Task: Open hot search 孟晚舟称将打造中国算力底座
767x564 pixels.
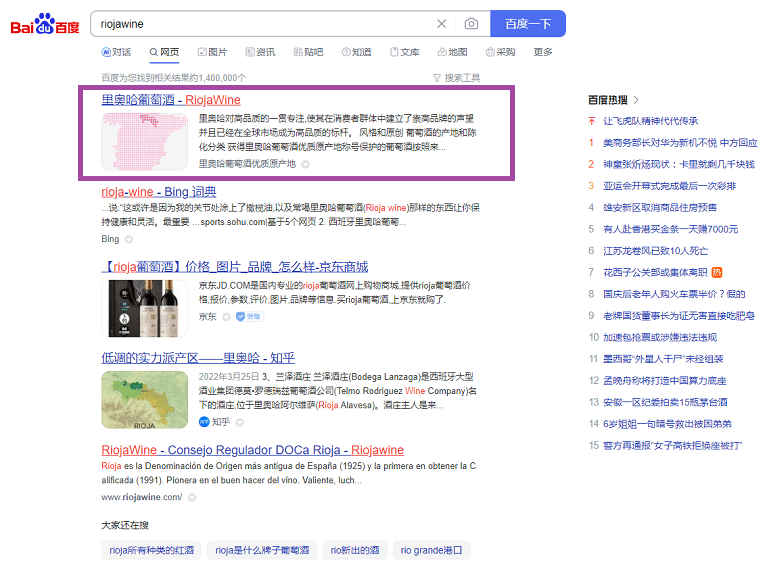Action: tap(665, 381)
